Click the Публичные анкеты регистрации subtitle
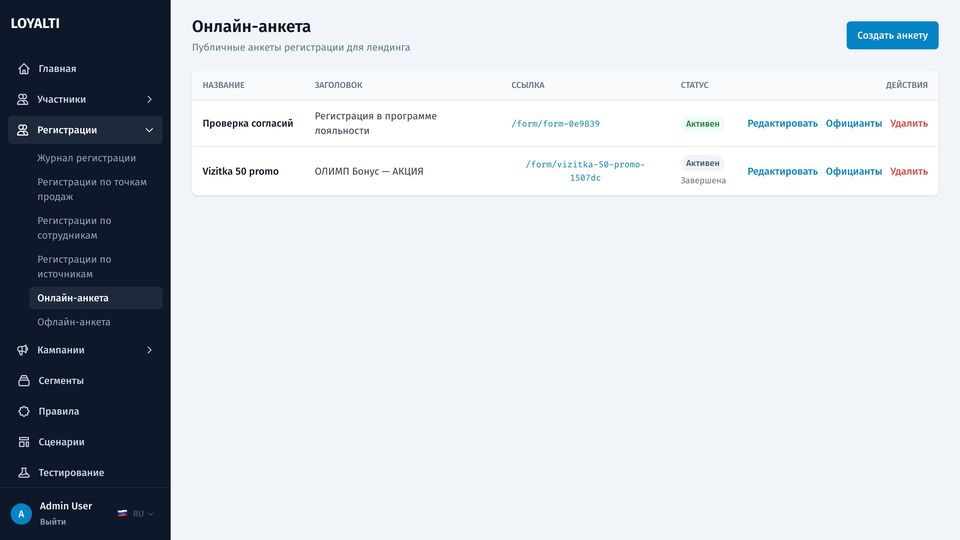 click(301, 48)
